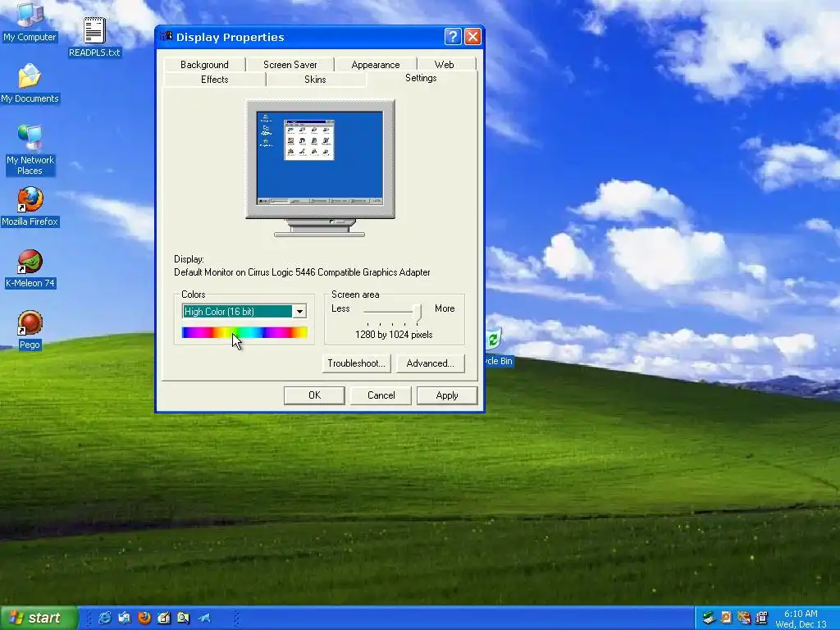Click the system tray icon beside the clock

(761, 618)
